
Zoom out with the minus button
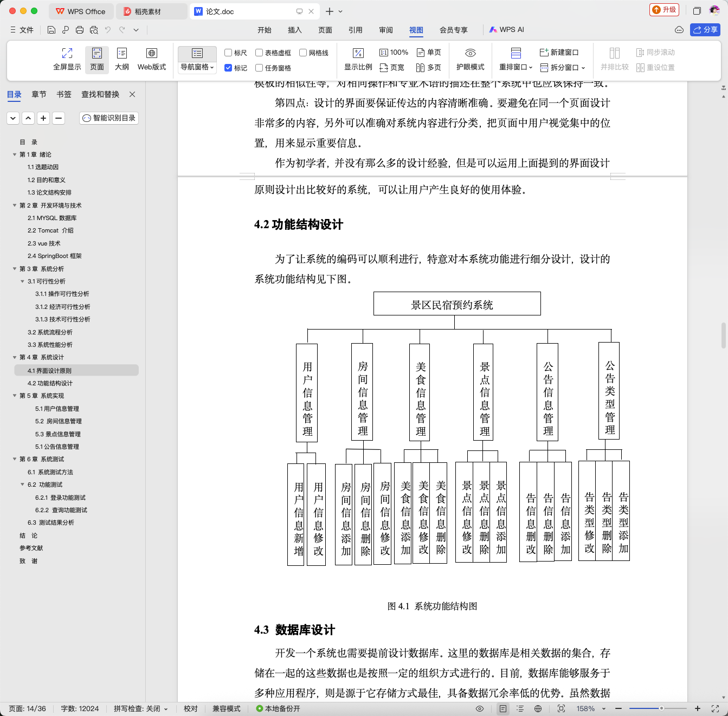pyautogui.click(x=619, y=708)
